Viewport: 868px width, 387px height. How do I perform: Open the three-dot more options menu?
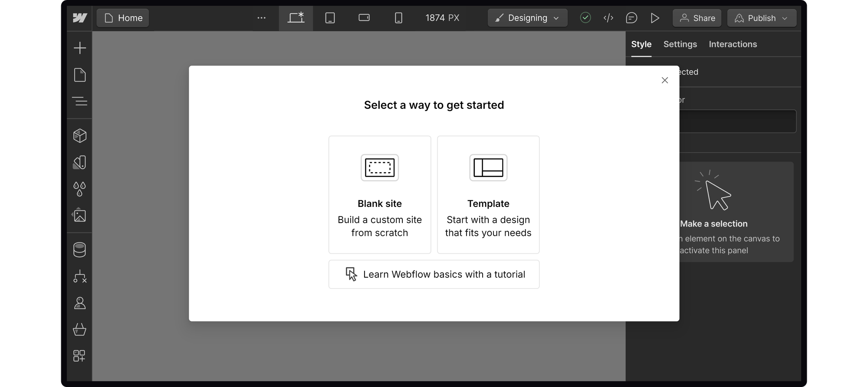pyautogui.click(x=261, y=18)
